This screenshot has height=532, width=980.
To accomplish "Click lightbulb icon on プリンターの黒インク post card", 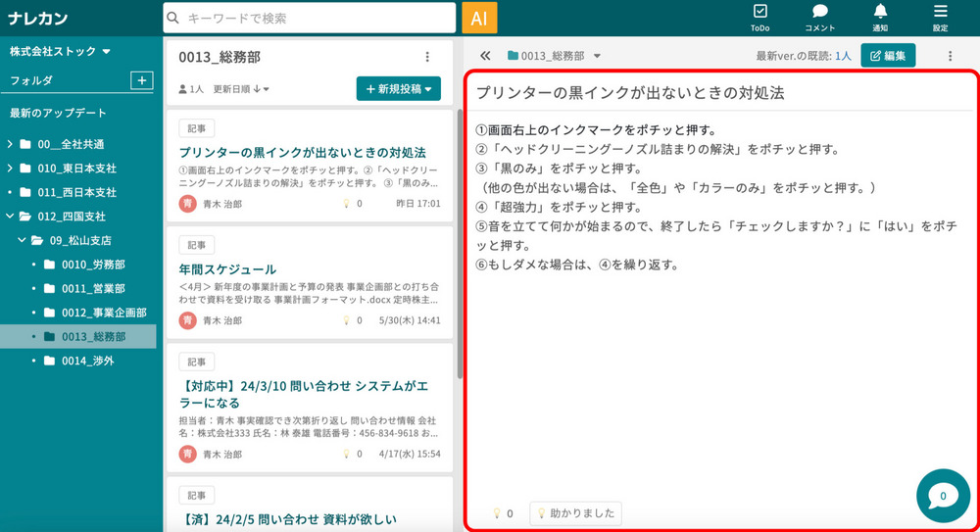I will click(x=346, y=203).
